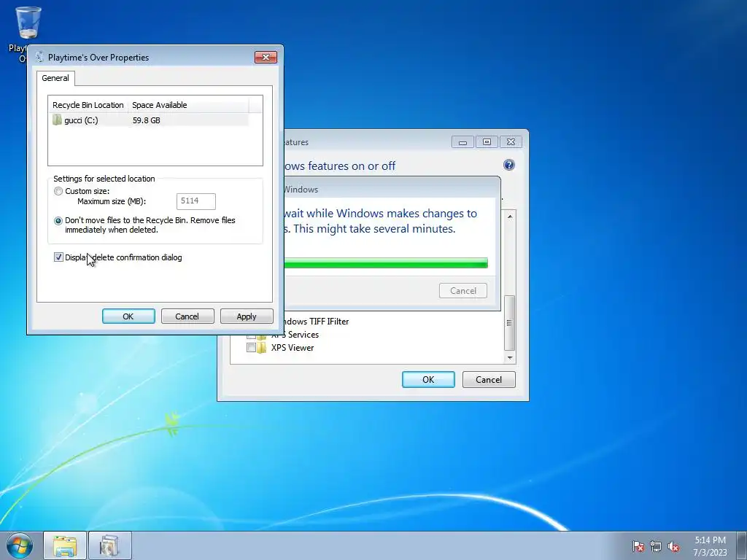Screen dimensions: 747x560
Task: Select the 59.8 GB value
Action: (x=146, y=120)
